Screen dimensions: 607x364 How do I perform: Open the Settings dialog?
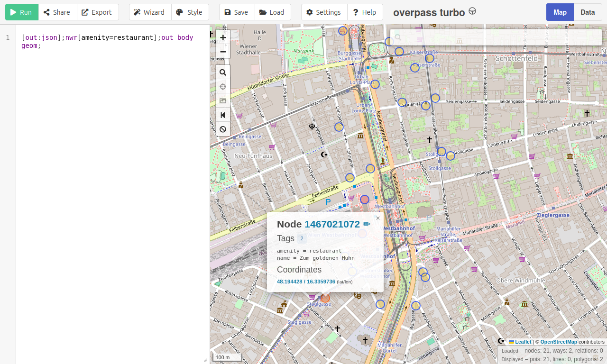tap(324, 12)
